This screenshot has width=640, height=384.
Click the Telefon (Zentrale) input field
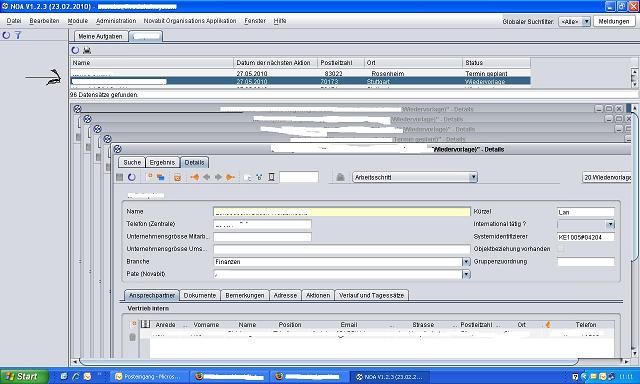[x=262, y=224]
